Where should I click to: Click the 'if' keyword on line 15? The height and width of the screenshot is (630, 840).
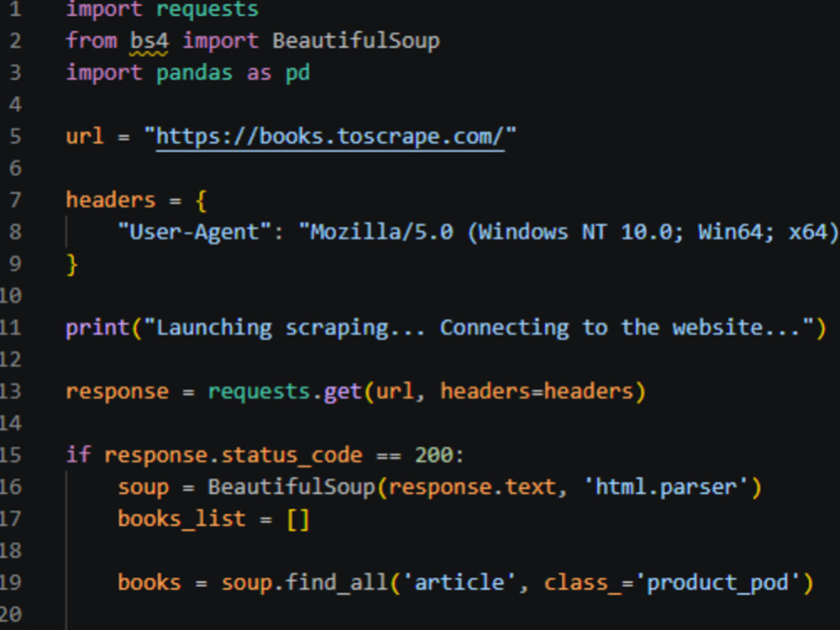(x=78, y=454)
